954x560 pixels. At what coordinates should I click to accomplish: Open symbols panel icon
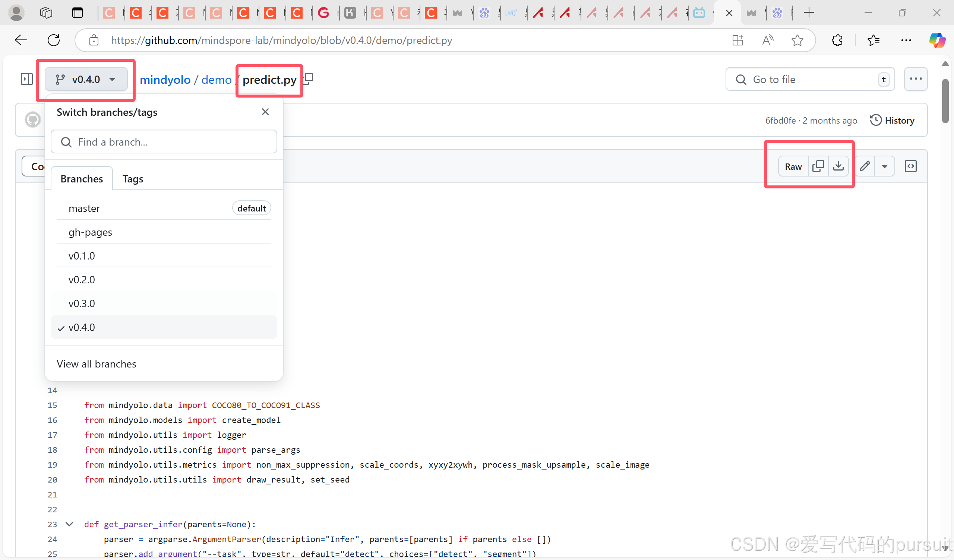coord(910,166)
